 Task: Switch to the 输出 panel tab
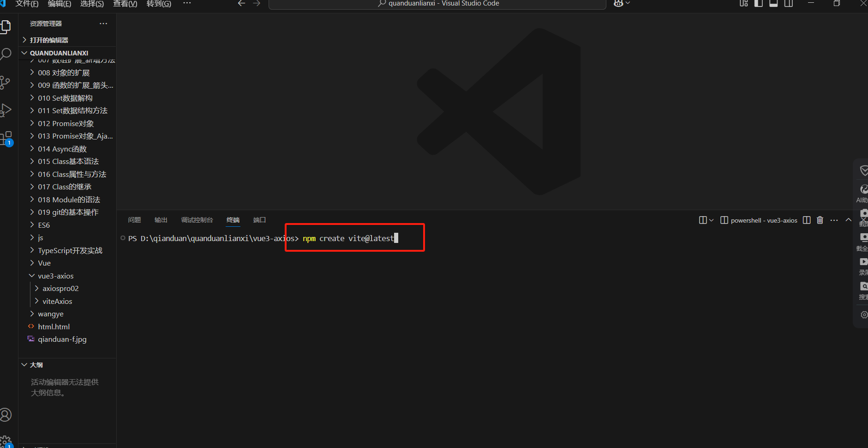pos(161,220)
